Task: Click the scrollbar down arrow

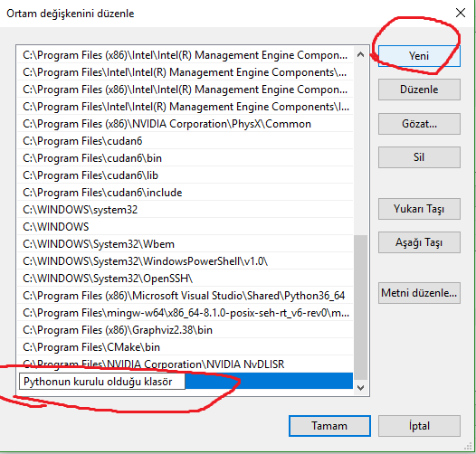Action: tap(360, 388)
